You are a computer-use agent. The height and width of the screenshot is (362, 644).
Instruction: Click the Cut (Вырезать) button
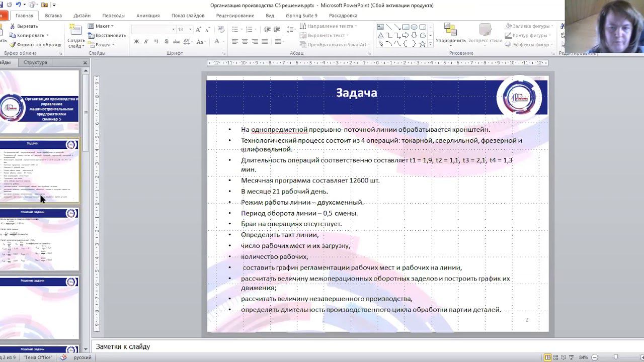(24, 26)
